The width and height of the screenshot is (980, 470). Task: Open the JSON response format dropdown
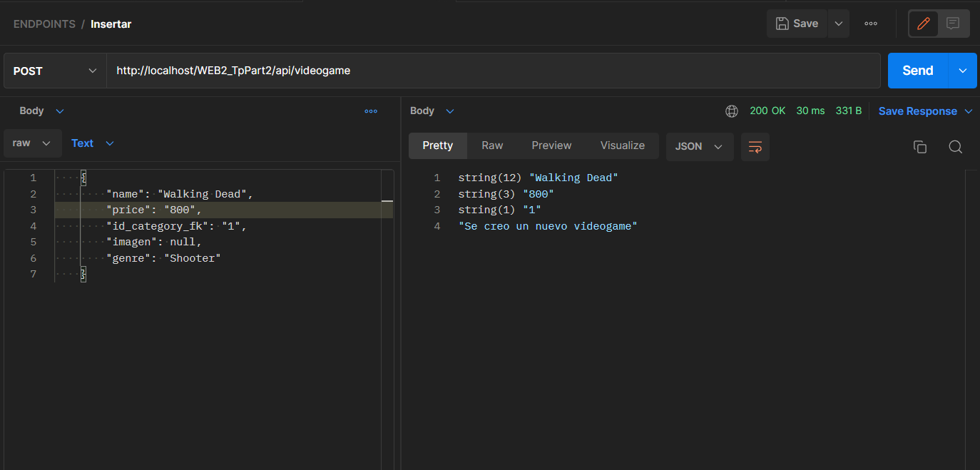point(699,147)
